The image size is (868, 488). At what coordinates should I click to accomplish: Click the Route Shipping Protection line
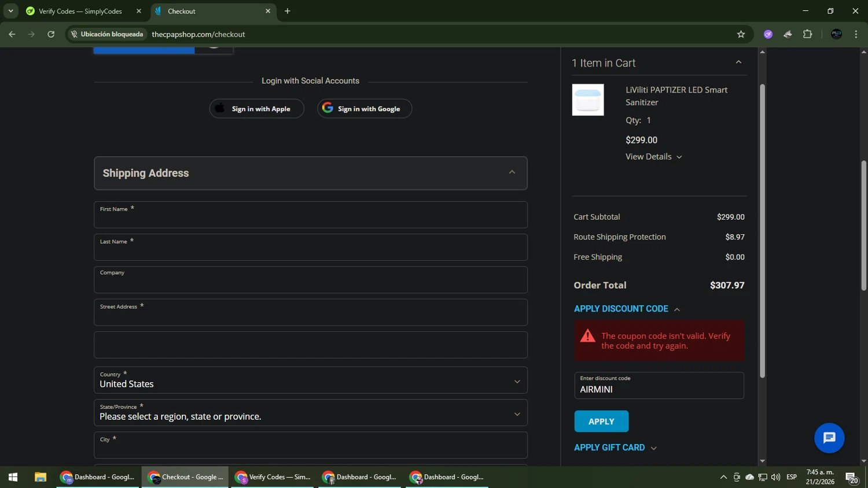(x=659, y=237)
